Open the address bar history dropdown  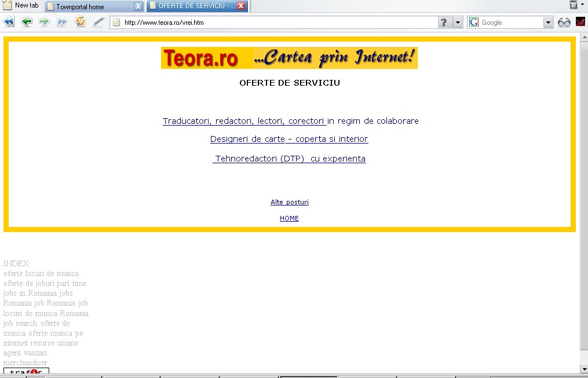(x=458, y=23)
